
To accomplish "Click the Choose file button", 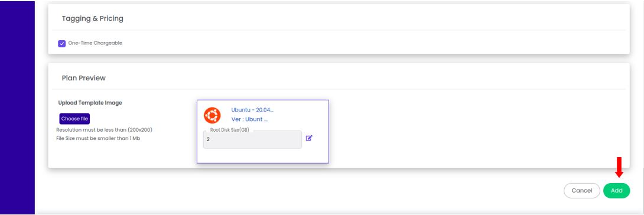I will 74,119.
